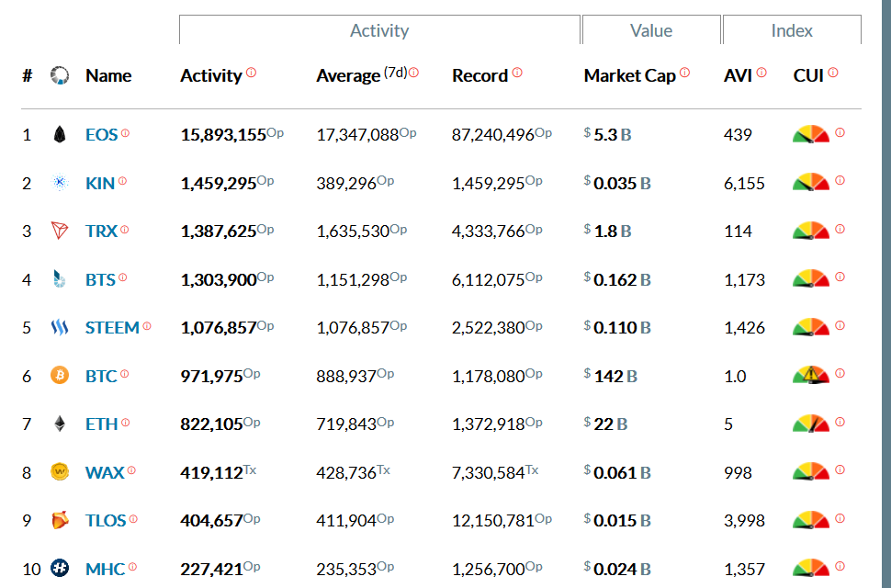This screenshot has width=891, height=588.
Task: Click KIN AVI value 6,155
Action: pos(744,183)
